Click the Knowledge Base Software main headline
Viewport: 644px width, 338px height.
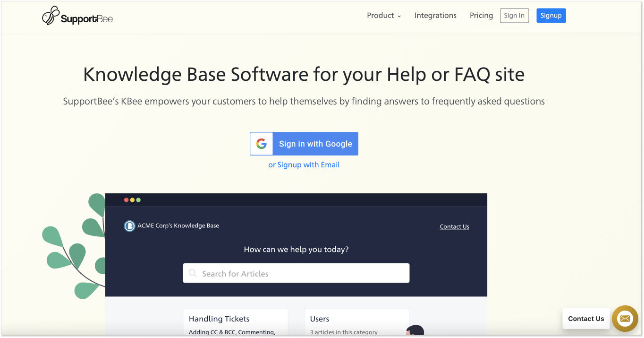click(x=304, y=75)
